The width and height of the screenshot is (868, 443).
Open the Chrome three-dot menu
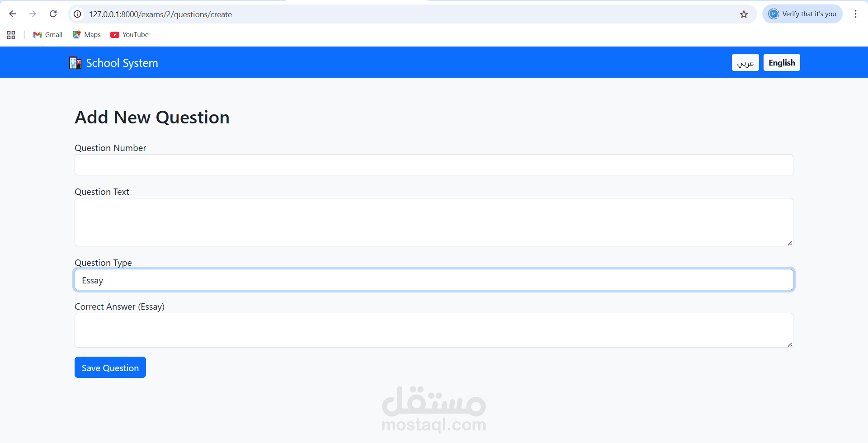click(855, 14)
